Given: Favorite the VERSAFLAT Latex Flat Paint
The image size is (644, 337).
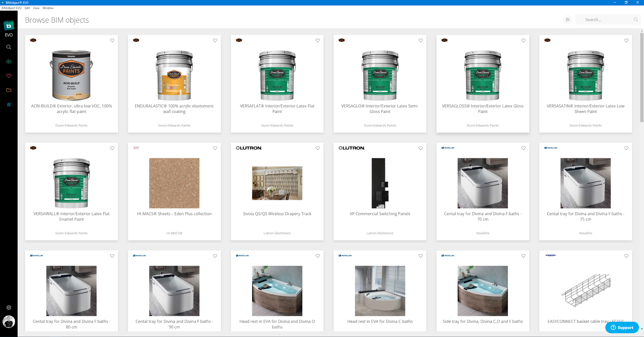Looking at the screenshot, I should coord(318,41).
